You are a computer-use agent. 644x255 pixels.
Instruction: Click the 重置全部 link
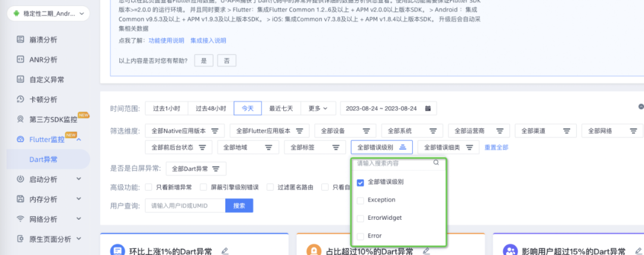pos(497,148)
